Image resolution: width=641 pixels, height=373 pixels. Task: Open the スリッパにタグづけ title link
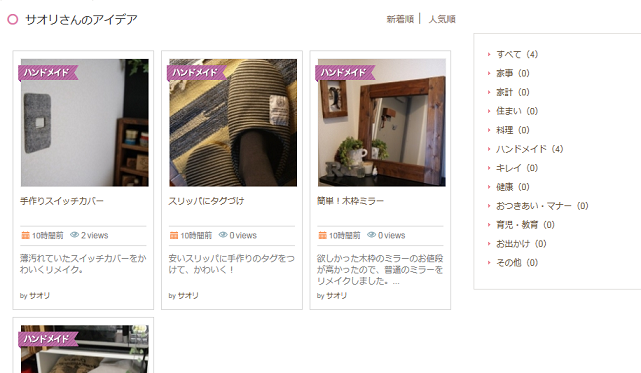coord(206,201)
